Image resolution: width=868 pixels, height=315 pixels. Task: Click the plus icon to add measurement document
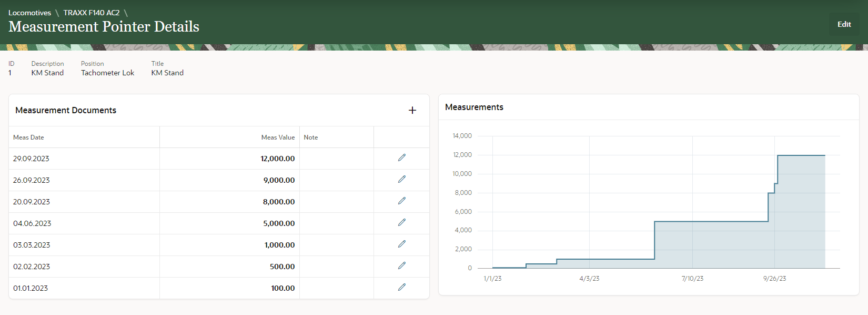[412, 110]
